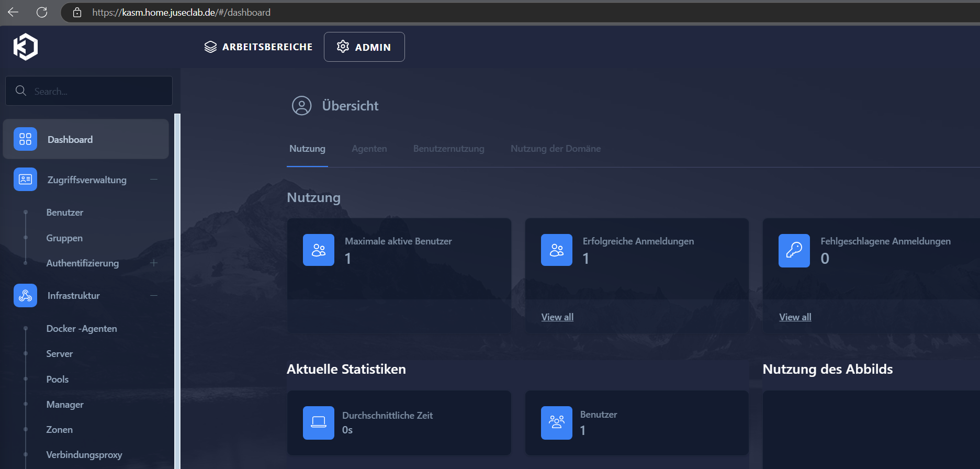Open Pools in the sidebar
The width and height of the screenshot is (980, 469).
(58, 379)
